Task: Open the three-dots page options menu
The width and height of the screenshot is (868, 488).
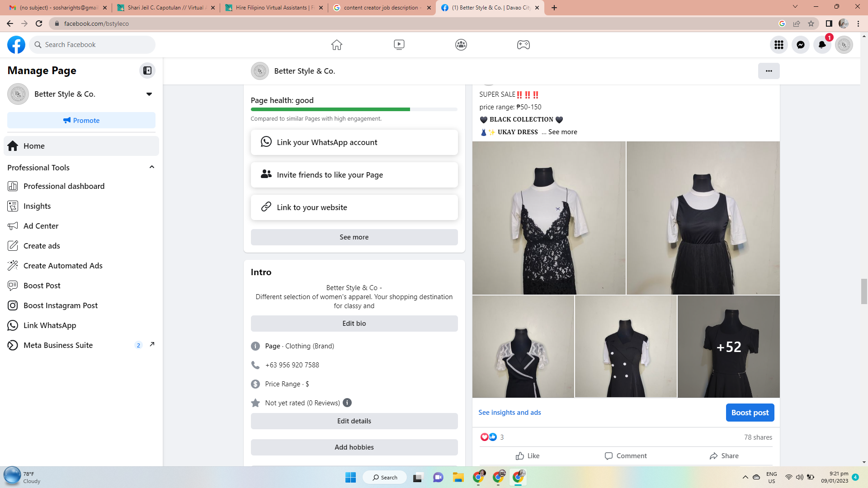Action: [x=769, y=71]
